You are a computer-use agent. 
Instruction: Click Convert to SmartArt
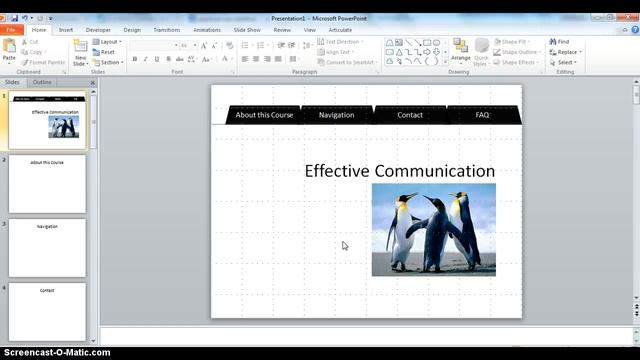click(348, 62)
